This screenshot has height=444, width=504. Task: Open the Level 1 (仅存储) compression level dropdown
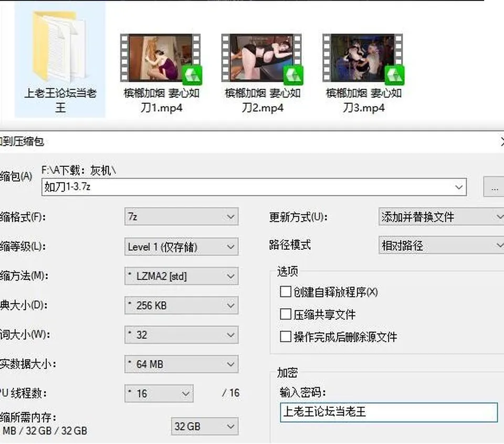pyautogui.click(x=181, y=247)
